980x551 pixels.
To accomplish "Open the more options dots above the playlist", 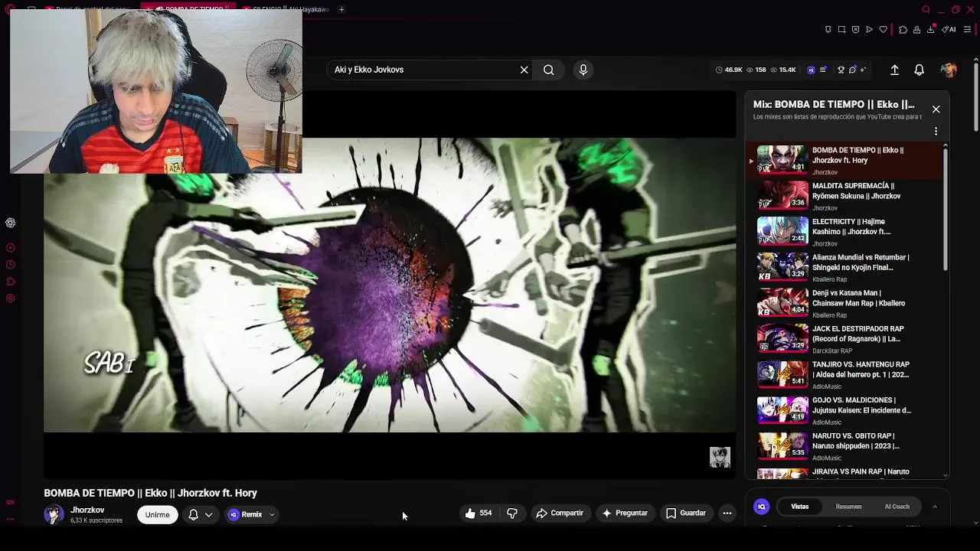I will [x=936, y=132].
